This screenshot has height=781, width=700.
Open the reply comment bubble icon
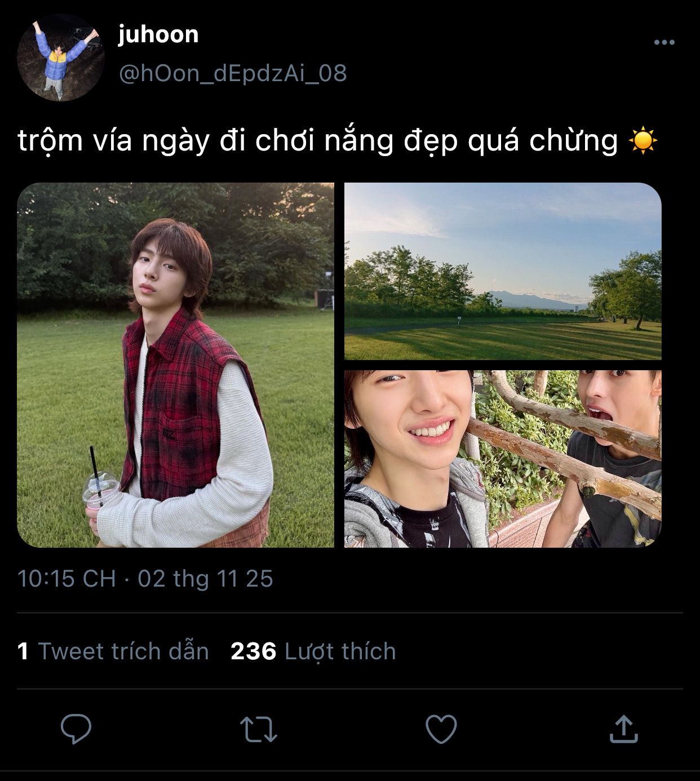click(x=76, y=729)
